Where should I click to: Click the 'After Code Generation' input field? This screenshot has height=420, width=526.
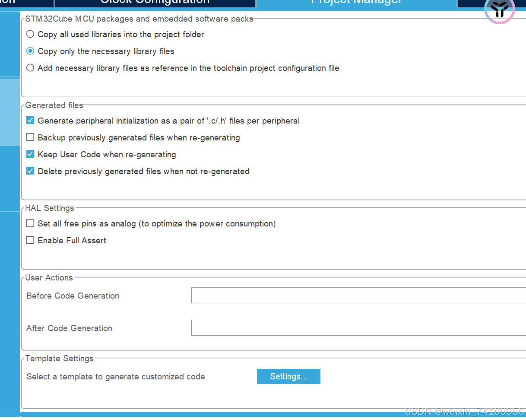point(358,328)
